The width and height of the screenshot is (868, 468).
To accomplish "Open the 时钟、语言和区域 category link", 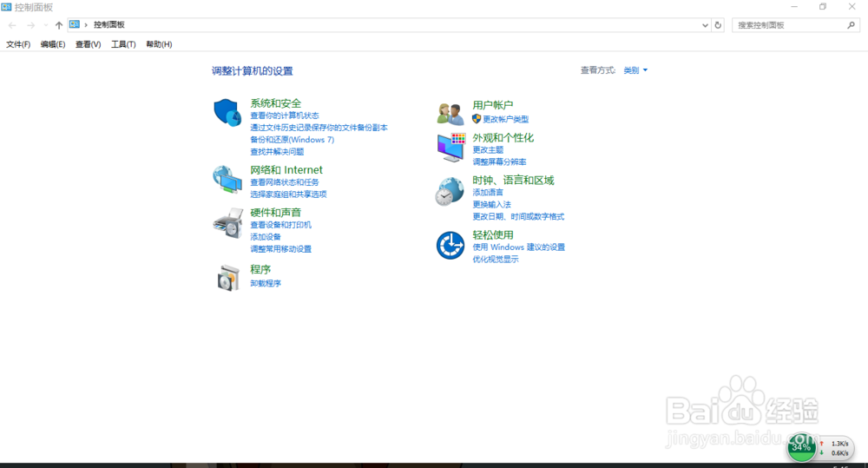I will pos(513,181).
